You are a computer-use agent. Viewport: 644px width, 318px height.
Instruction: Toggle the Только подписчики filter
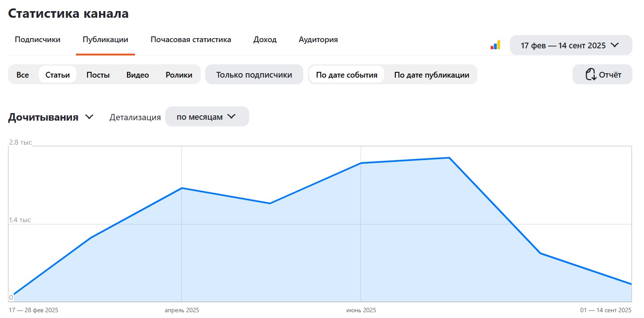(x=254, y=75)
